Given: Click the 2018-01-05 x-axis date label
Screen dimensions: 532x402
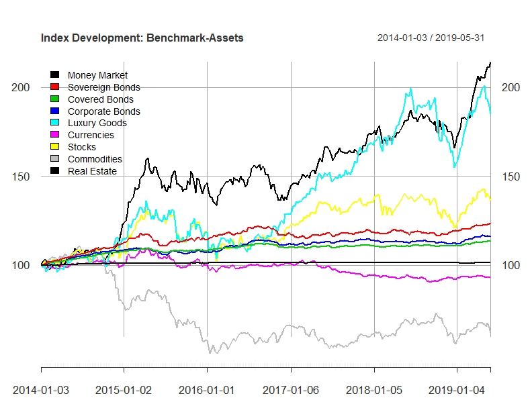Looking at the screenshot, I should pos(374,390).
